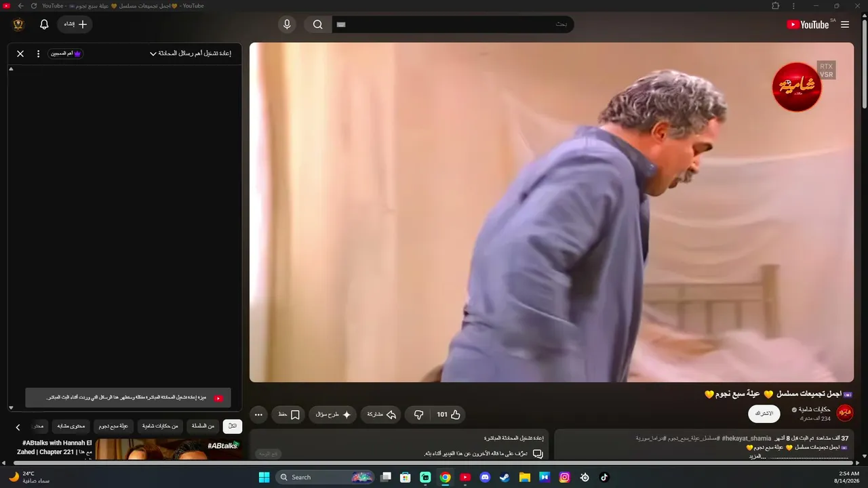Click into the YouTube search field

(452, 24)
